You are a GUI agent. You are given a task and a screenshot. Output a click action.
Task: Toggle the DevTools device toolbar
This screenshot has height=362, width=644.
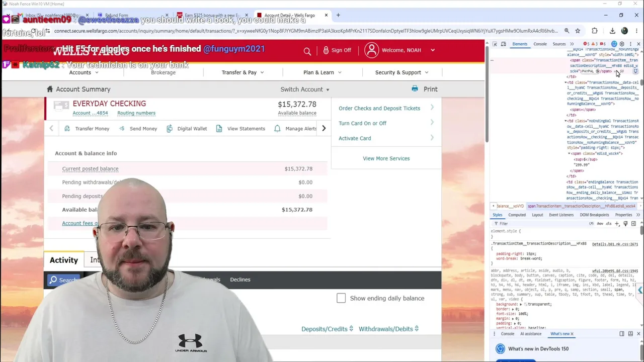503,44
